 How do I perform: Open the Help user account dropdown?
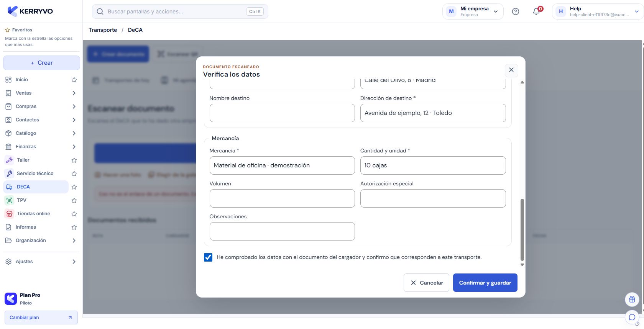tap(597, 11)
